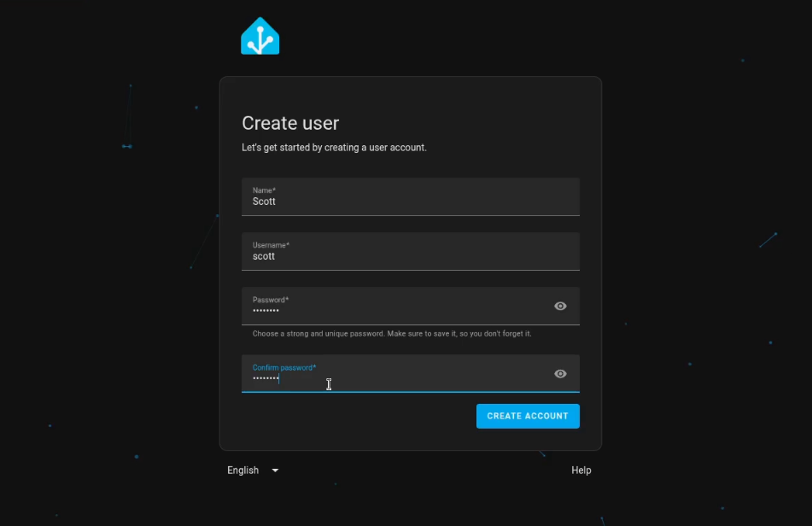Image resolution: width=812 pixels, height=526 pixels.
Task: Click the Home Assistant logo icon
Action: [x=260, y=36]
